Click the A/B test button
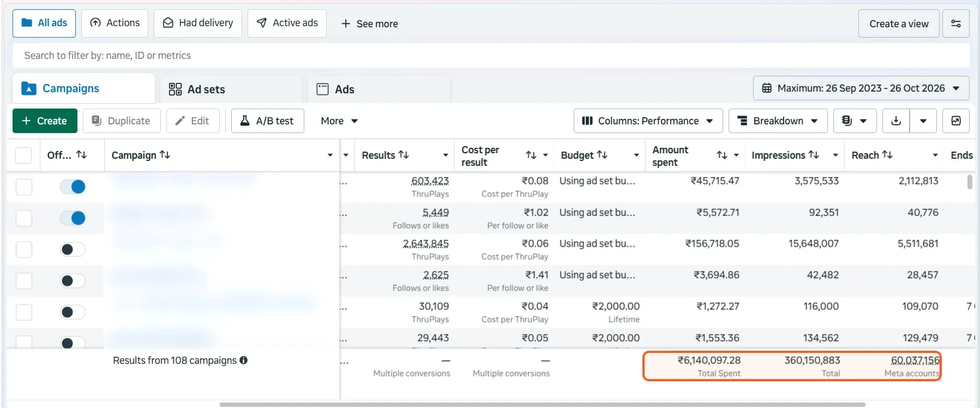Viewport: 980px width, 408px height. point(267,121)
